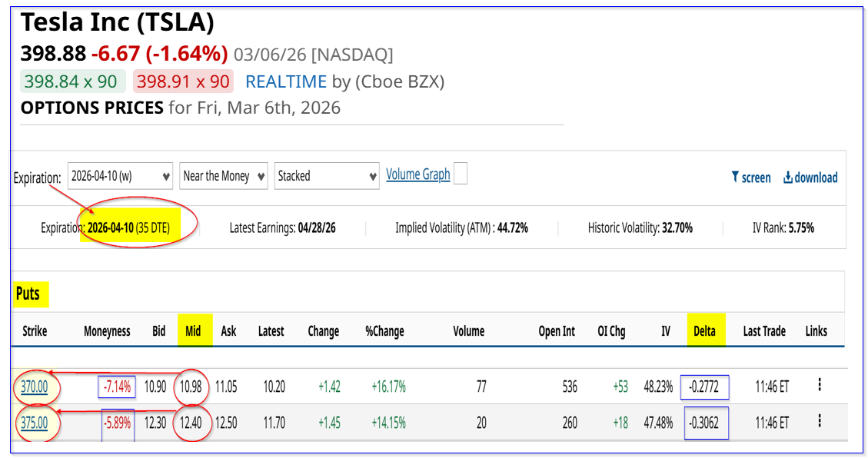
Task: Open the 2026-04-10 (w) expiration dropdown
Action: 120,176
